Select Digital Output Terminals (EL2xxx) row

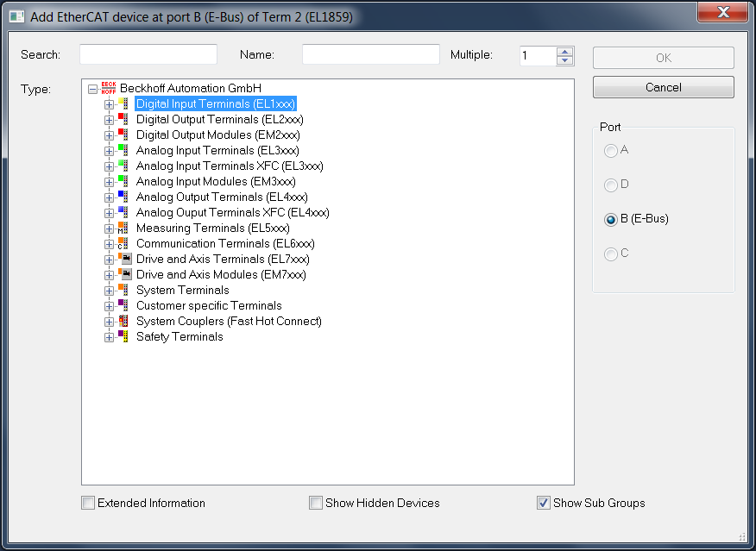220,119
